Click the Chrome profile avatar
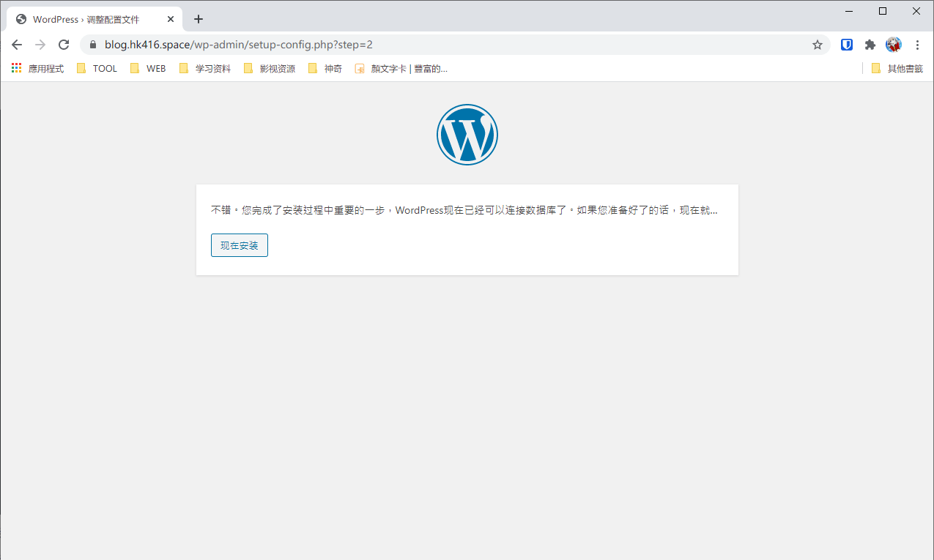This screenshot has width=934, height=560. 894,45
